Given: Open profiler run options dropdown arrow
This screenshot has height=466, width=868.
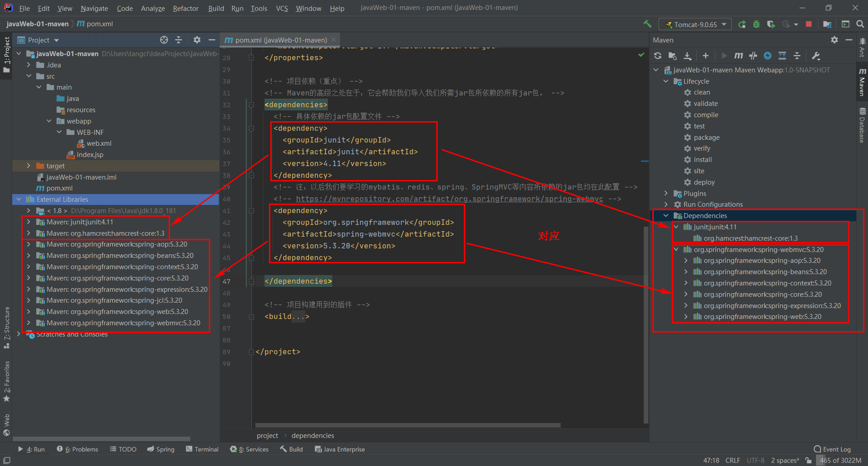Looking at the screenshot, I should click(x=796, y=24).
